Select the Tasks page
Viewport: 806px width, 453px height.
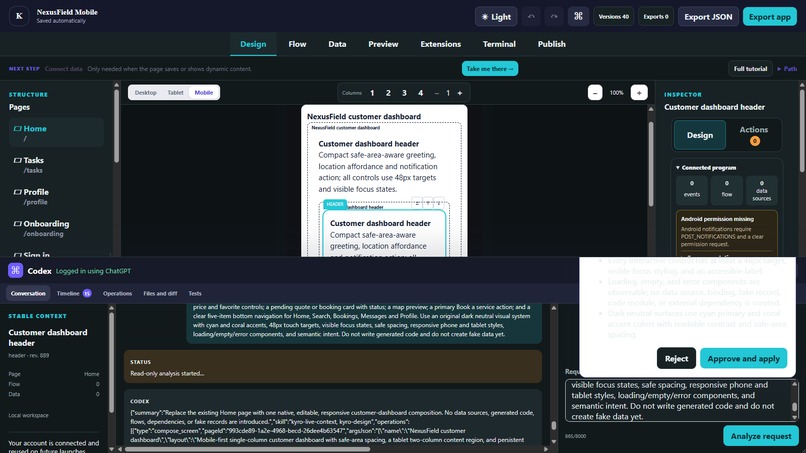click(x=56, y=165)
